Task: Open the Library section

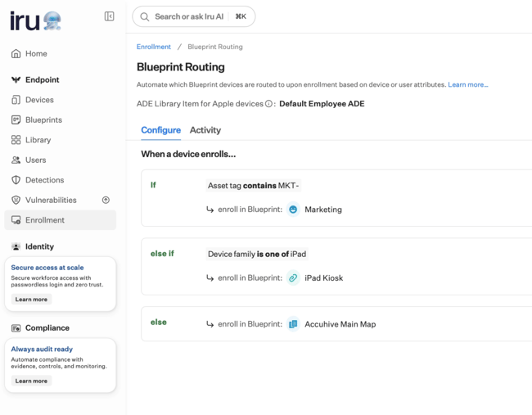Action: click(38, 140)
